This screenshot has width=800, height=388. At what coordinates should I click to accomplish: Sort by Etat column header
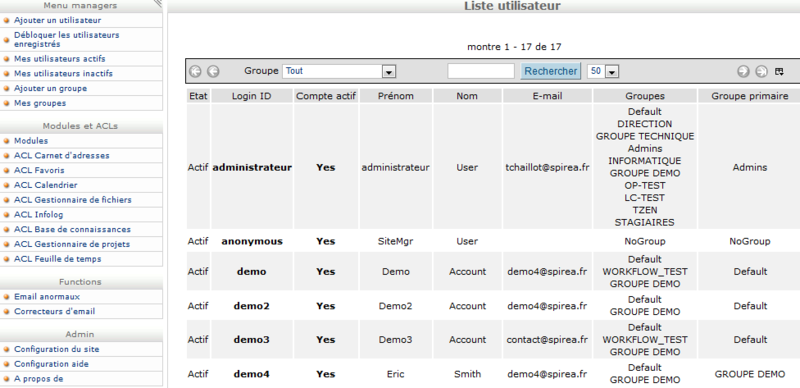[x=198, y=96]
